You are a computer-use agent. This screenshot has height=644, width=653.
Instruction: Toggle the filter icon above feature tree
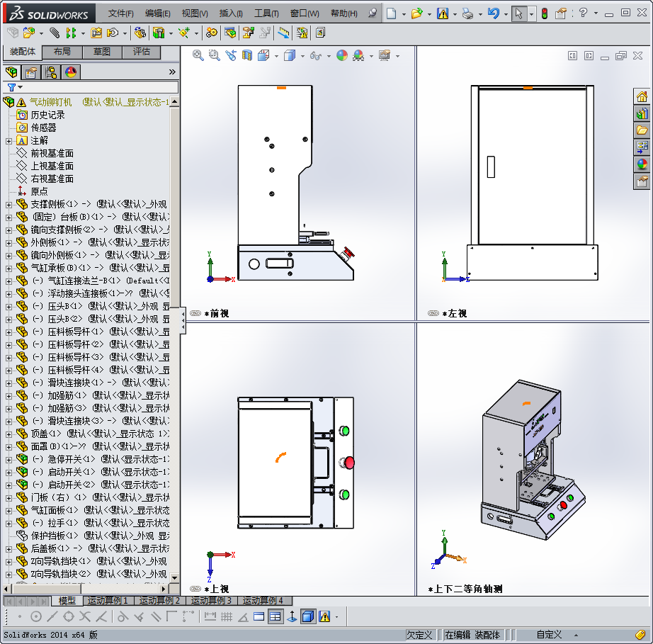tap(11, 87)
